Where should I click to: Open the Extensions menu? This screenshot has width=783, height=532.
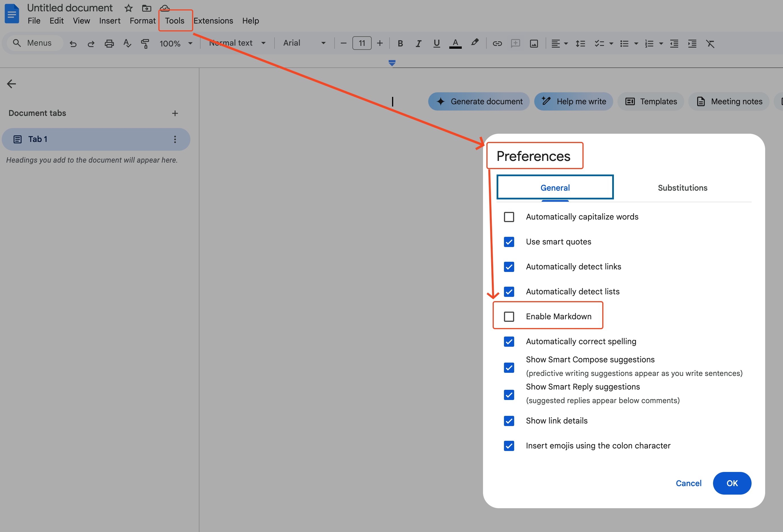213,21
